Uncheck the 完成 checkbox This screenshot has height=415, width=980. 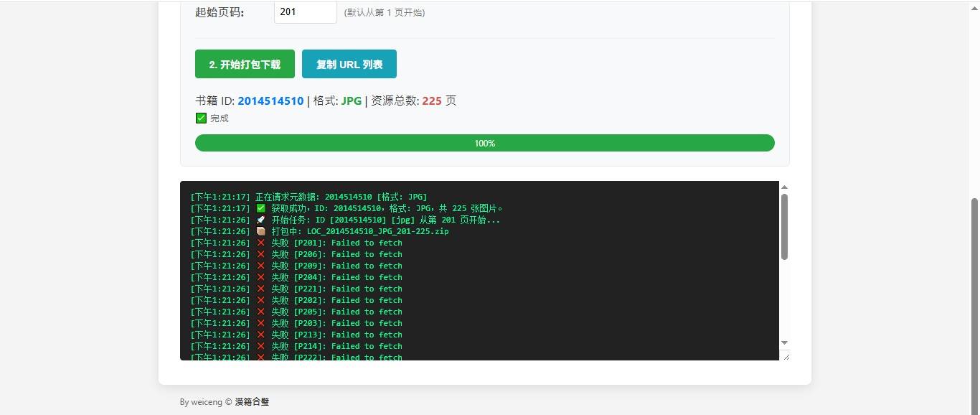(x=201, y=118)
